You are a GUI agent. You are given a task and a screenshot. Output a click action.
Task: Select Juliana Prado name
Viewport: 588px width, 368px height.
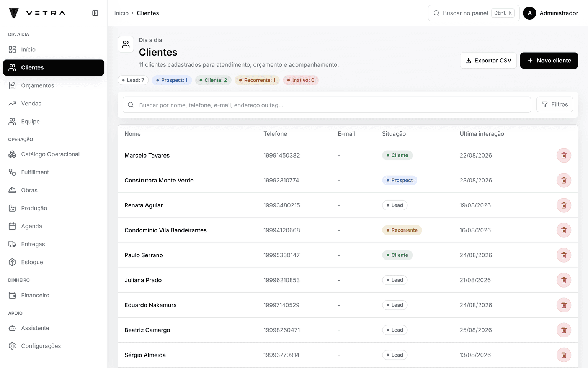pyautogui.click(x=143, y=280)
